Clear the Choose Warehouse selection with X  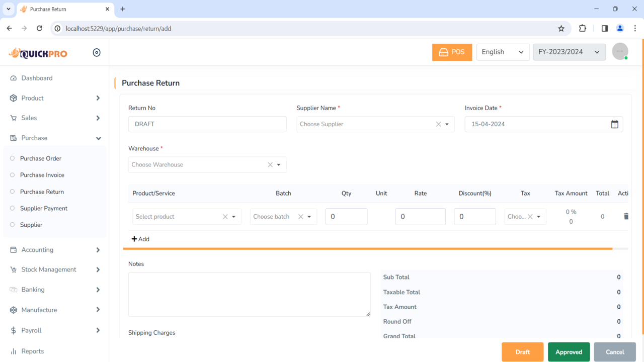[x=270, y=164]
